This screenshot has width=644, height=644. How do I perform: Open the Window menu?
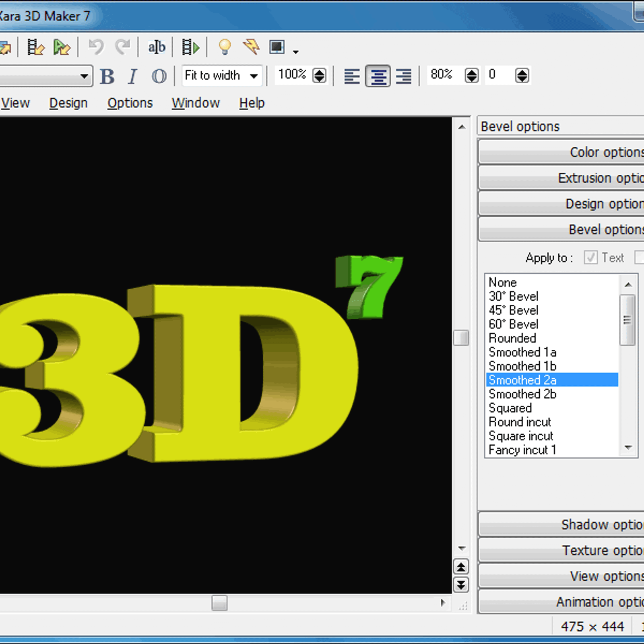tap(196, 103)
